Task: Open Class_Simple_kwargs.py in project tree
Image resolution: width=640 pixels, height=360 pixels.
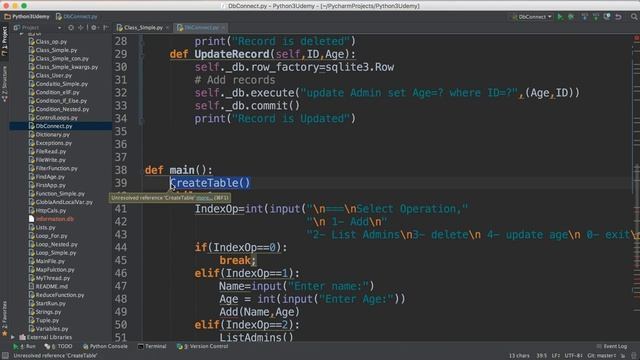Action: (67, 67)
